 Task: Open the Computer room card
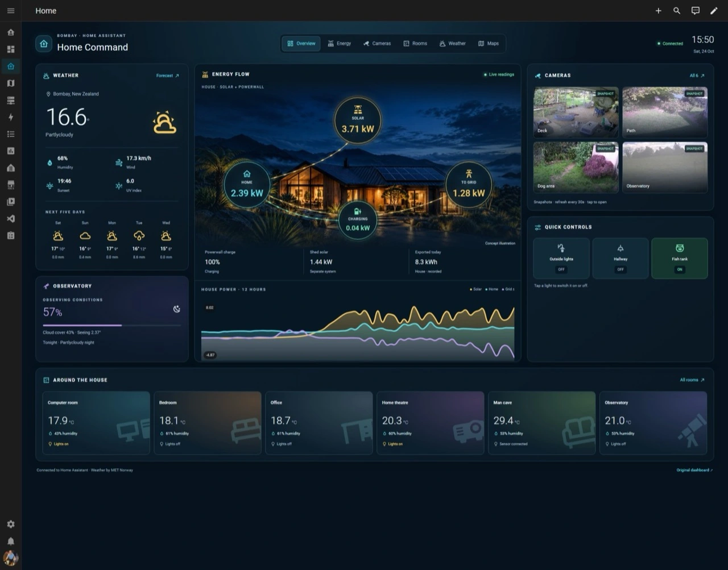click(x=96, y=423)
